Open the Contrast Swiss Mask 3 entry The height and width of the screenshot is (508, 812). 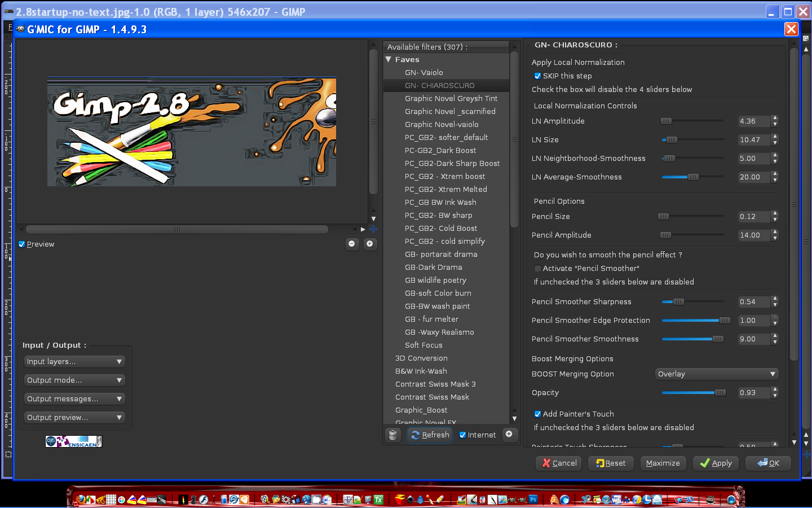[x=435, y=384]
